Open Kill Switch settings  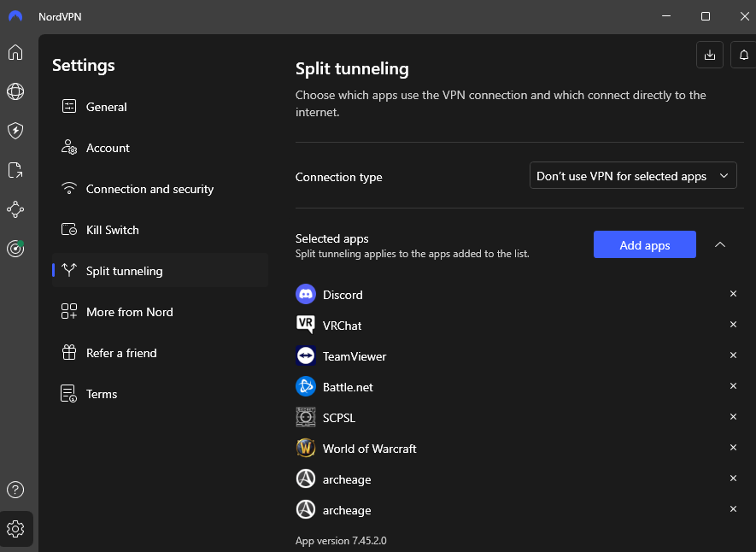pyautogui.click(x=112, y=230)
